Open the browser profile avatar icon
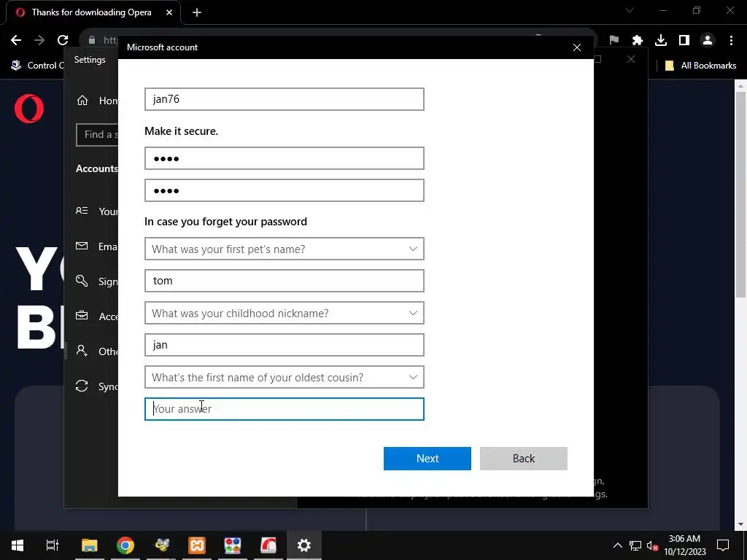The width and height of the screenshot is (747, 560). tap(708, 41)
